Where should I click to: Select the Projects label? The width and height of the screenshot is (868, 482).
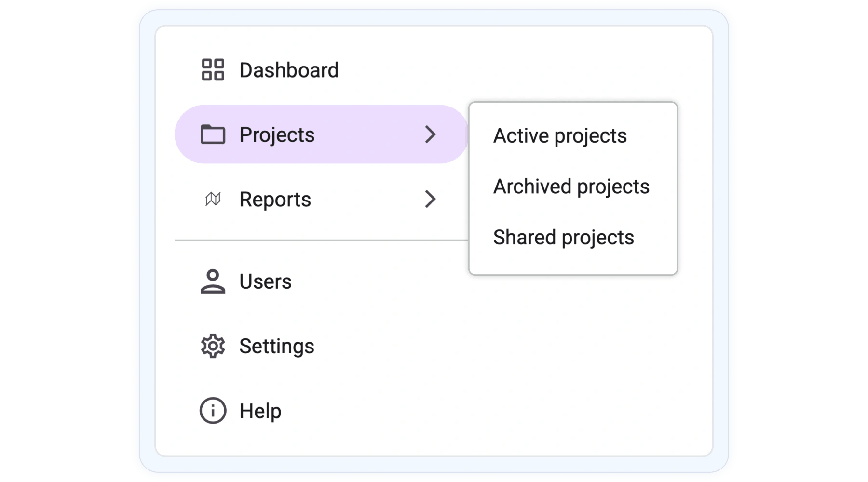coord(277,135)
